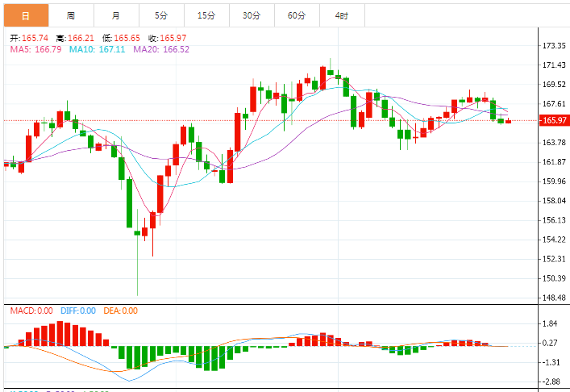Click the last red candlestick on the chart
This screenshot has height=392, width=570.
coord(508,122)
